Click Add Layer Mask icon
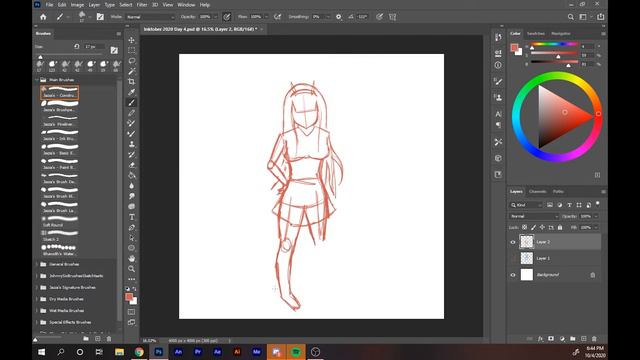The height and width of the screenshot is (360, 640). tap(551, 339)
